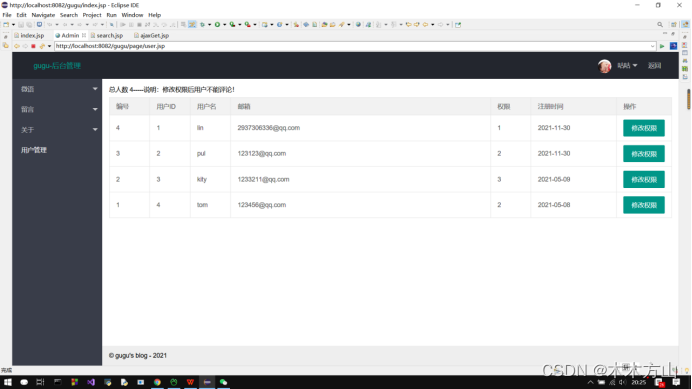
Task: Click the Pin Editor icon
Action: tap(458, 25)
